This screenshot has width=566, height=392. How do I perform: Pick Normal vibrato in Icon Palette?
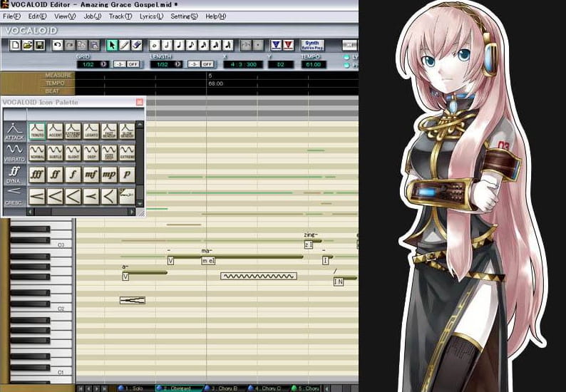click(37, 153)
